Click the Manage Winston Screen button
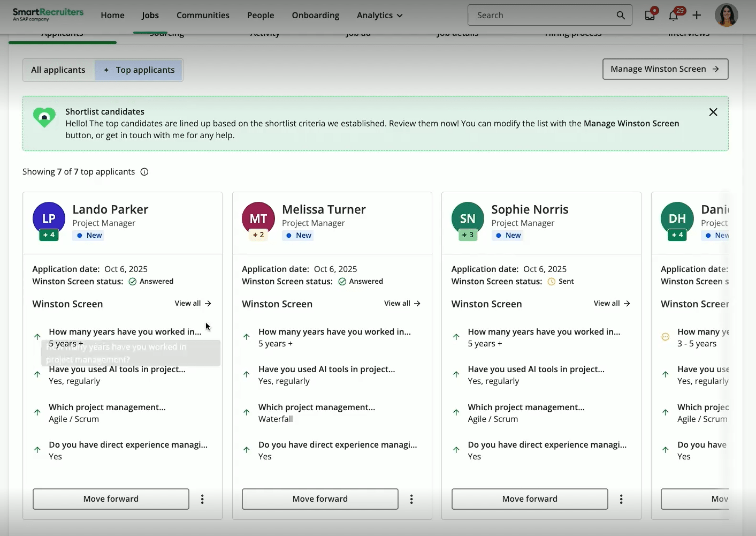Image resolution: width=756 pixels, height=536 pixels. pos(665,69)
